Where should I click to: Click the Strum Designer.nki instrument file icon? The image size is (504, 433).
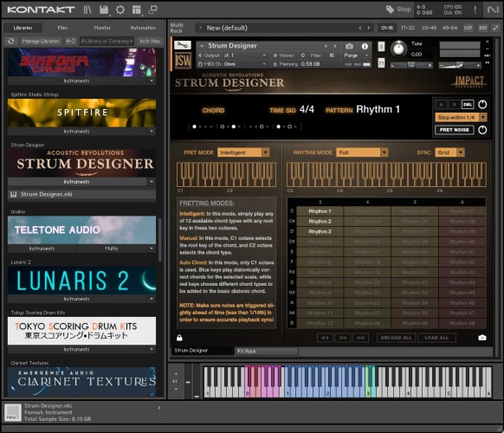coord(14,194)
